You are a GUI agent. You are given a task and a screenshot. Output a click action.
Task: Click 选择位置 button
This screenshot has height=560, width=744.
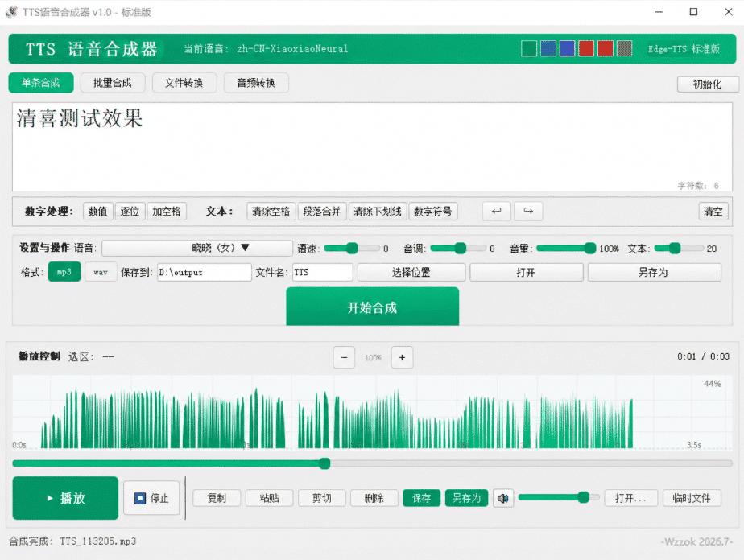click(411, 273)
